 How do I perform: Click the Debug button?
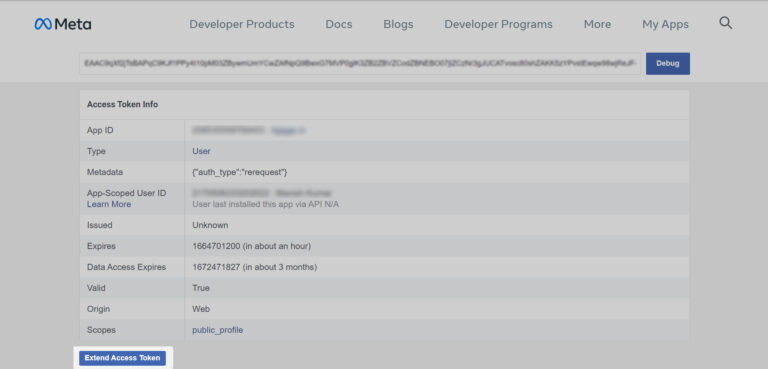668,64
